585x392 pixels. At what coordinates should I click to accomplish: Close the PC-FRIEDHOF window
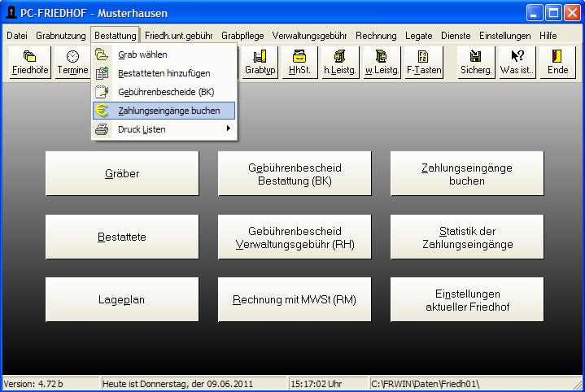coord(572,13)
